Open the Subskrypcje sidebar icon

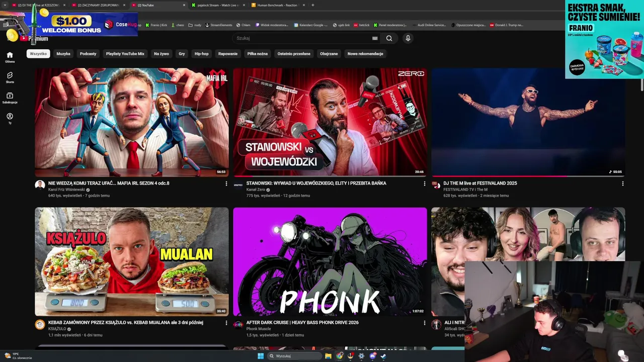[10, 98]
